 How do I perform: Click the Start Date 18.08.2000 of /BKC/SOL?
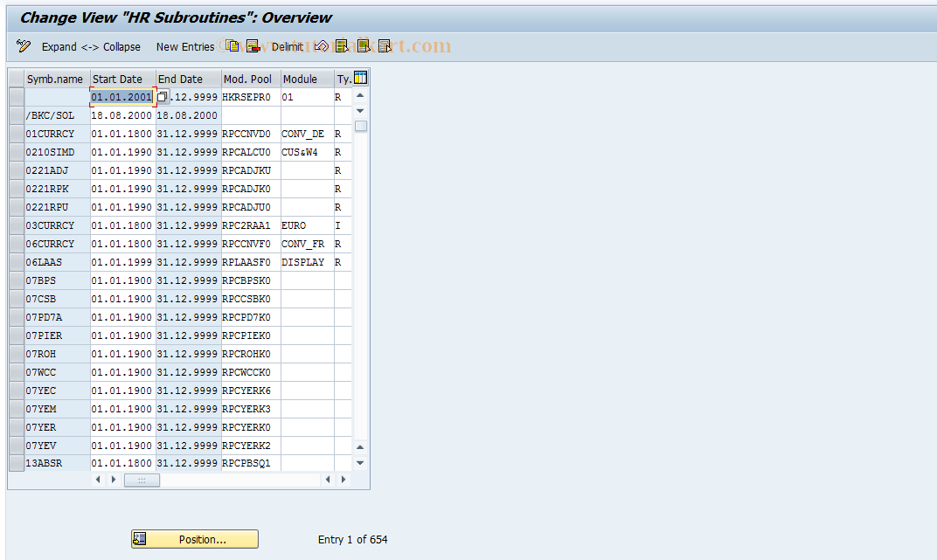click(x=122, y=115)
